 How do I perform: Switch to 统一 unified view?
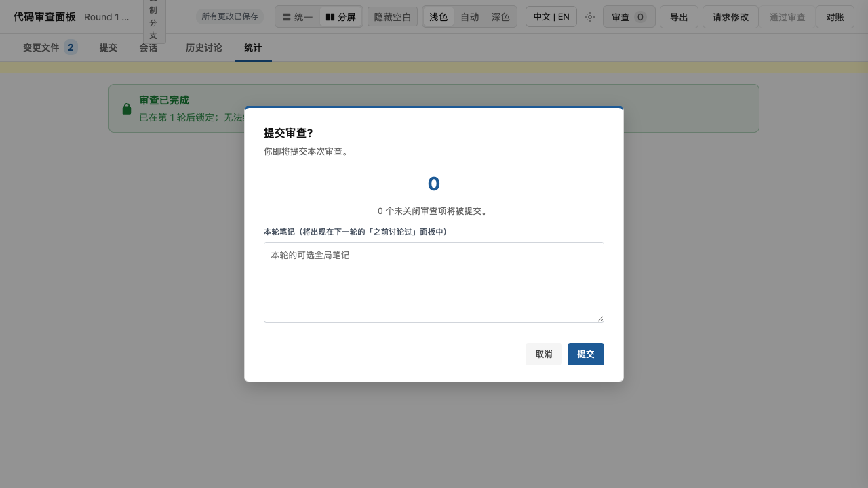[x=298, y=17]
